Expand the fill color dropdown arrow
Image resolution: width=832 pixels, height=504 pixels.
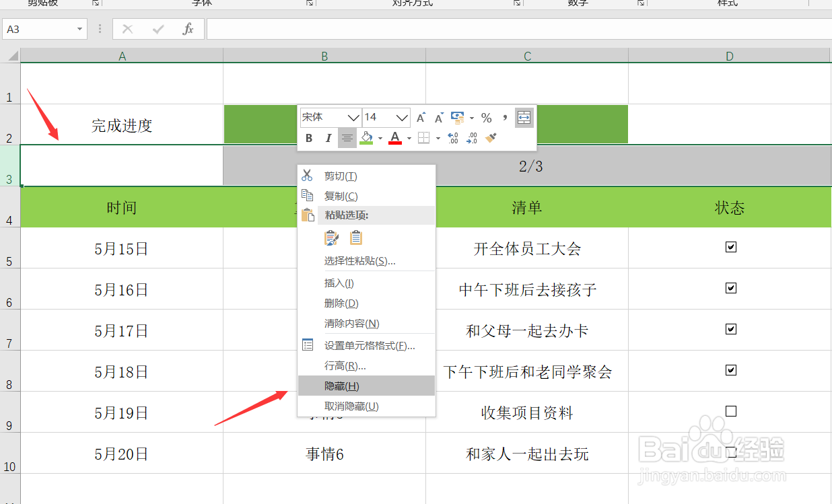pos(380,138)
